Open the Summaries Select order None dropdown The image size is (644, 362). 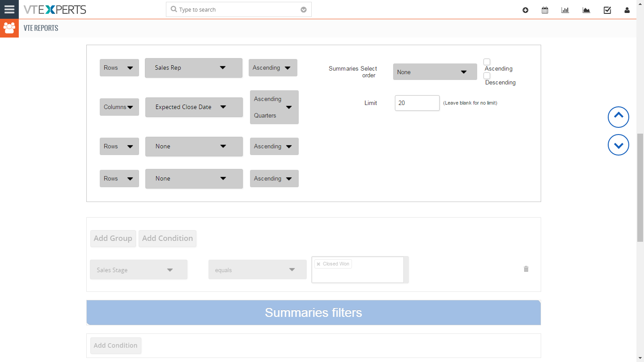coord(435,72)
